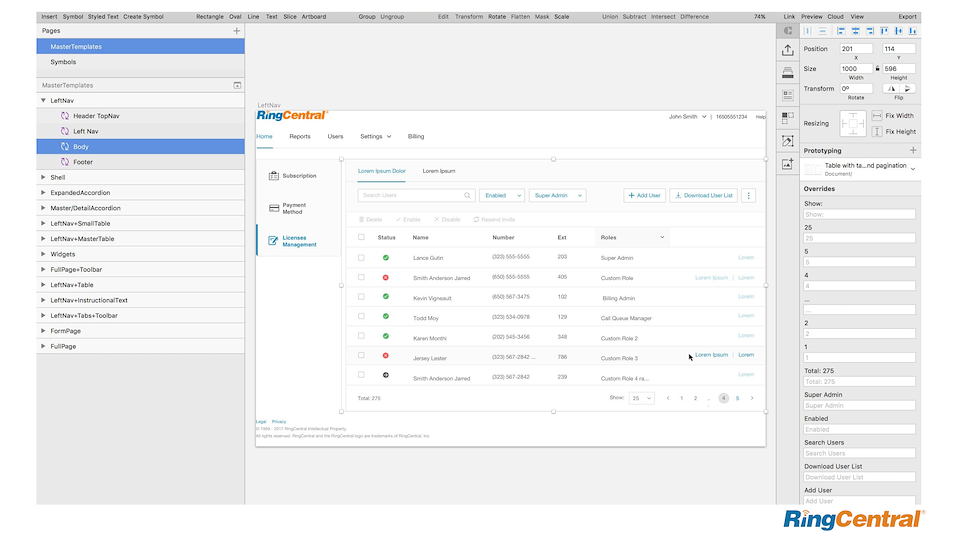This screenshot has height=540, width=960.
Task: Check the Lance Gutin row checkbox
Action: pyautogui.click(x=361, y=258)
